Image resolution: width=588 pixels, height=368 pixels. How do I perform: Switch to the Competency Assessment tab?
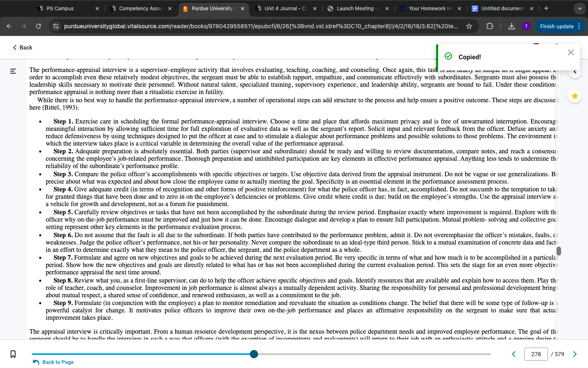pos(141,8)
